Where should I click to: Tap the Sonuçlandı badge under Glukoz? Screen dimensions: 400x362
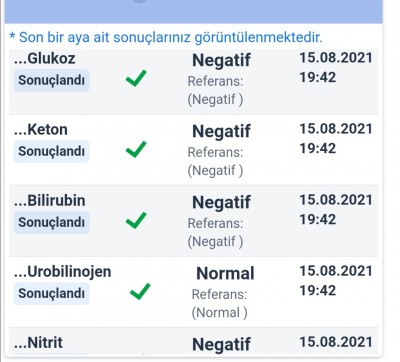click(52, 80)
